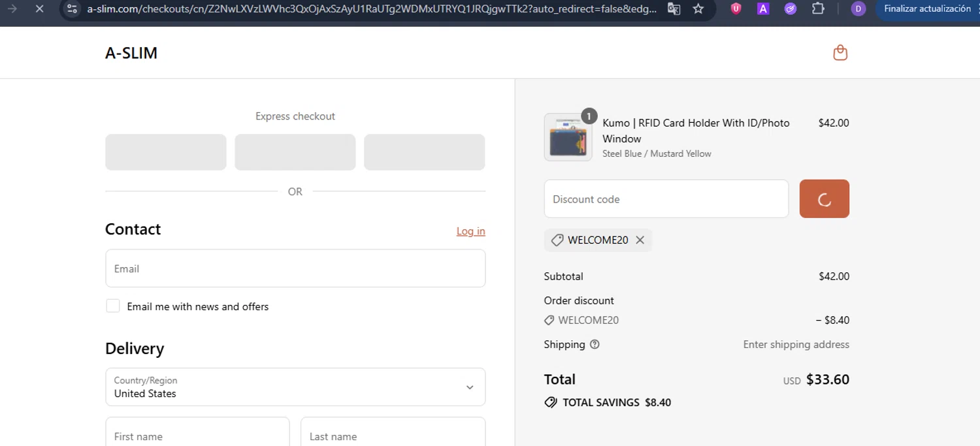Click the last express checkout button
Screen dimensions: 980x446
[425, 152]
